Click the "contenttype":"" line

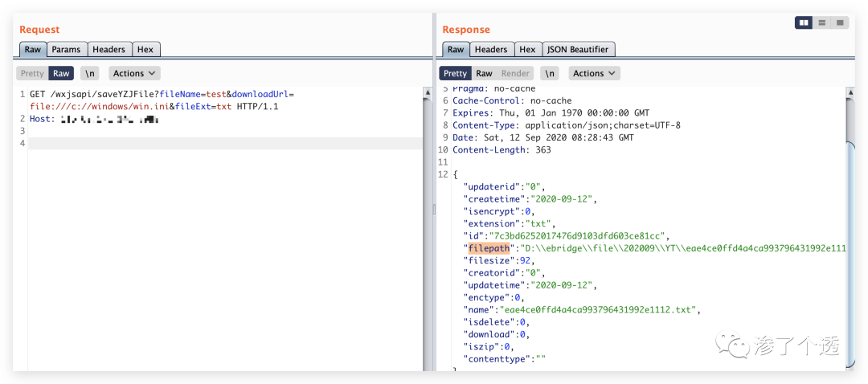505,358
